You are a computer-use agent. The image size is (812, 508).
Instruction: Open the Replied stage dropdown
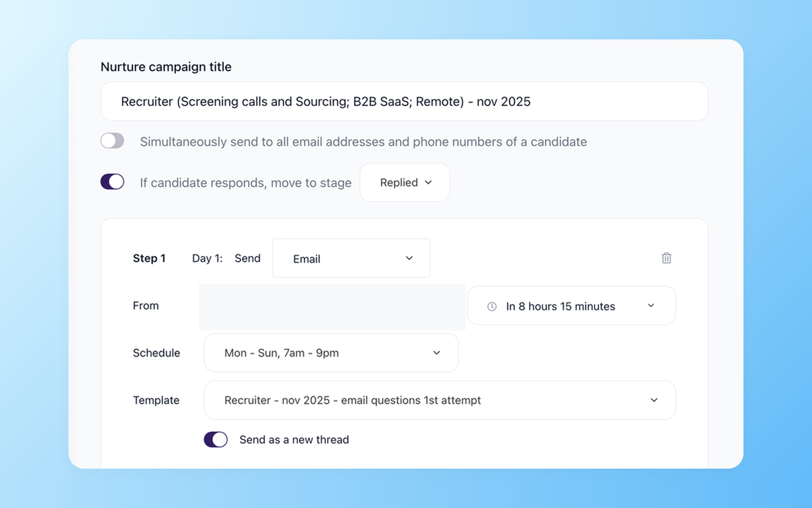pos(405,182)
